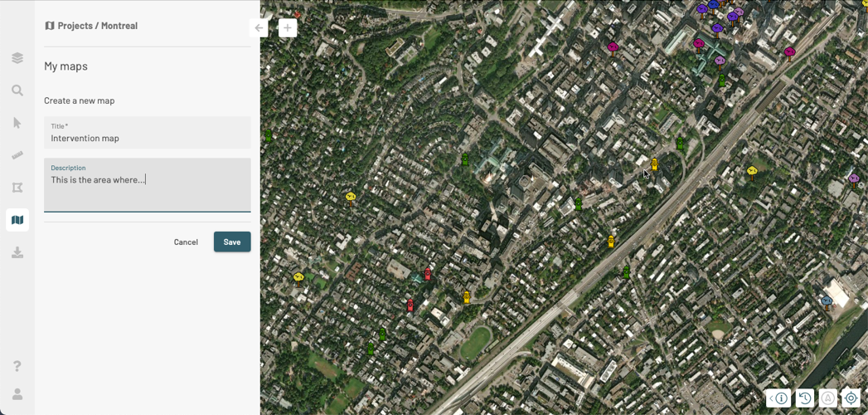Image resolution: width=868 pixels, height=415 pixels.
Task: Open the Projects / Montreal breadcrumb
Action: (98, 26)
